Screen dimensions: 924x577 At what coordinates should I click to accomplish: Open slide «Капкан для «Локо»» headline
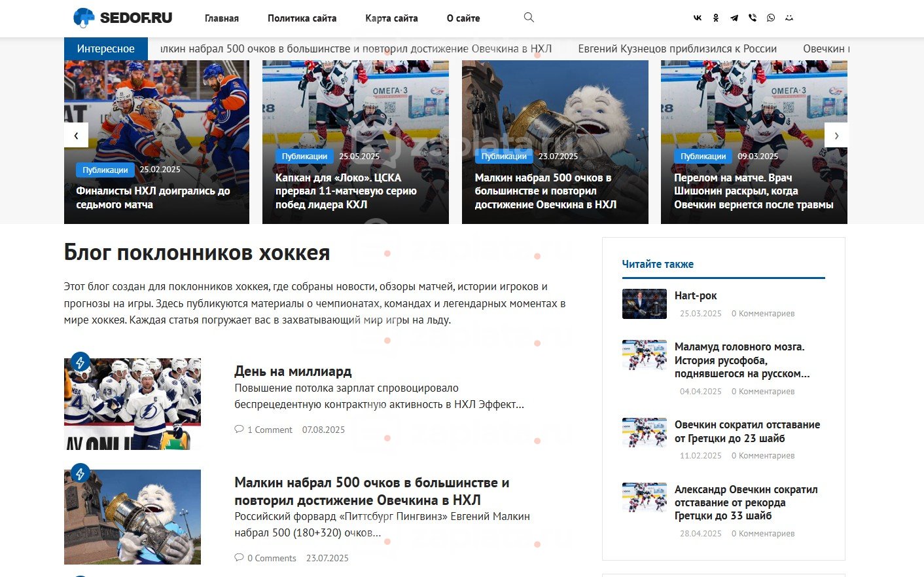(346, 191)
